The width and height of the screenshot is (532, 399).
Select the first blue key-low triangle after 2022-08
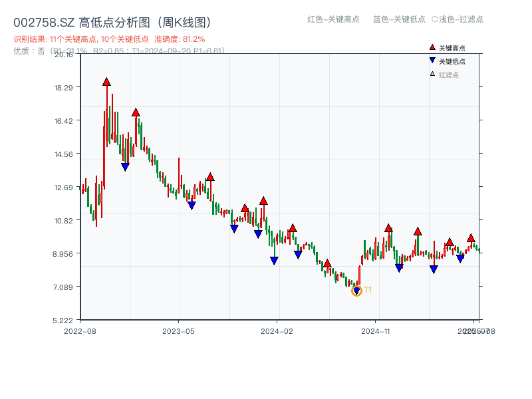(x=125, y=165)
